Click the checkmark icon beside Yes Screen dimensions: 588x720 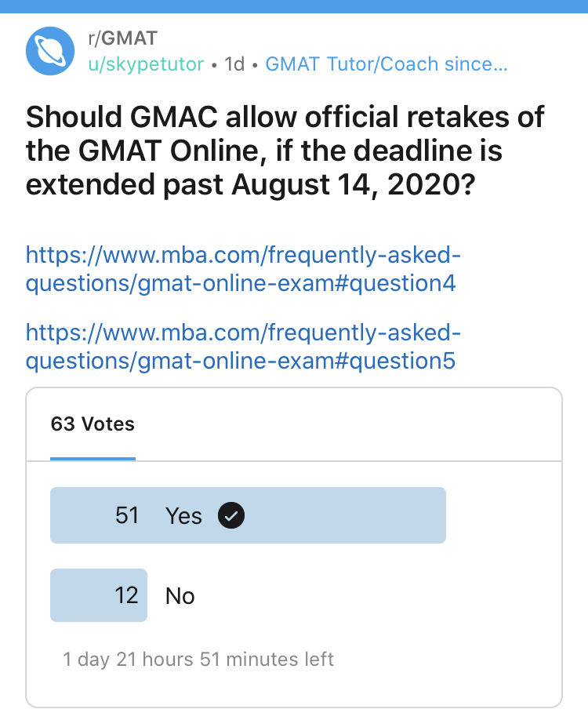click(x=231, y=515)
